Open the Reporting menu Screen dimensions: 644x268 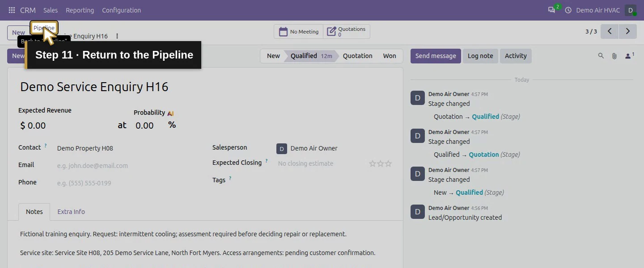pos(80,10)
